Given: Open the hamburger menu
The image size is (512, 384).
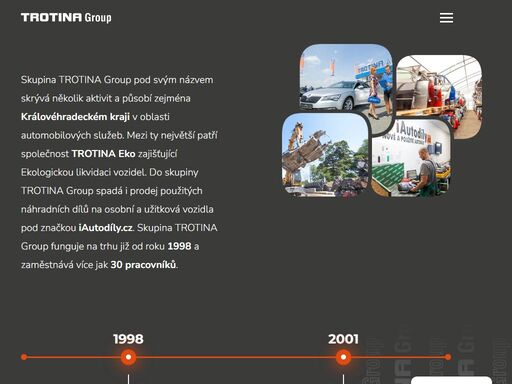Looking at the screenshot, I should coord(446,18).
